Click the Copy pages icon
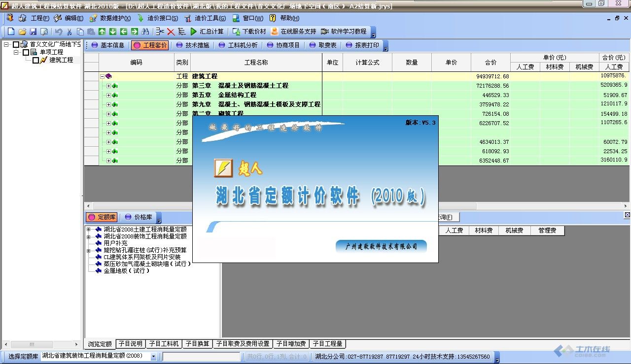 [80, 32]
